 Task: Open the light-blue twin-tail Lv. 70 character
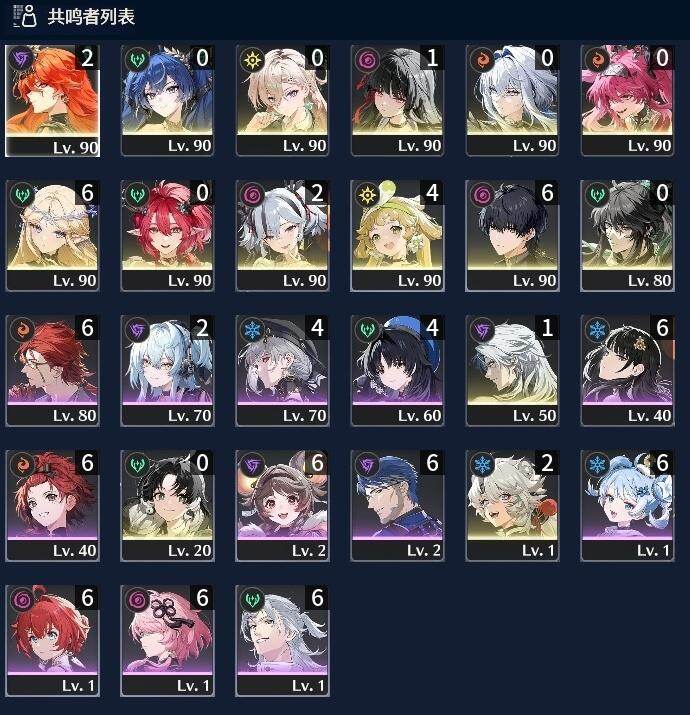tap(167, 371)
